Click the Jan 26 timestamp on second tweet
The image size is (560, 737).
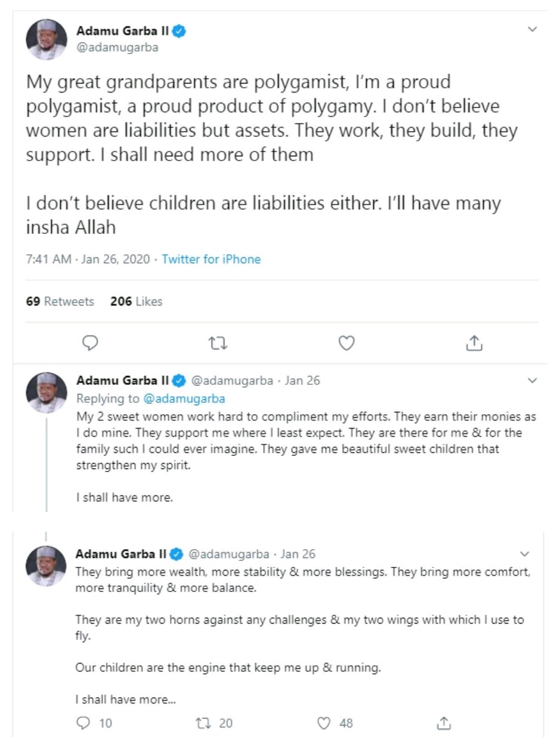point(303,381)
